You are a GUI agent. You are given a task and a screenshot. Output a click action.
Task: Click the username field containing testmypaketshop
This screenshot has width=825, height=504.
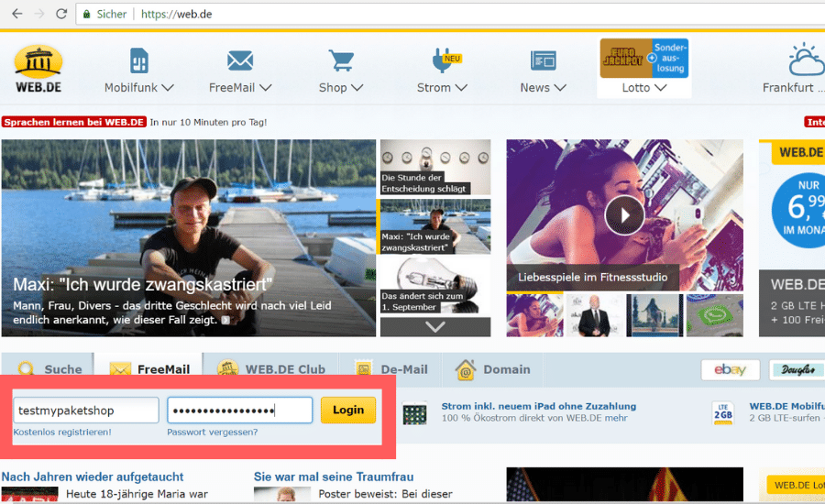tap(85, 411)
